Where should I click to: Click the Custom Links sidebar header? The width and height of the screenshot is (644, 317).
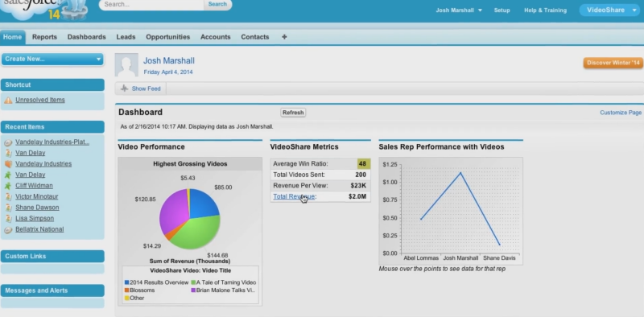click(52, 257)
